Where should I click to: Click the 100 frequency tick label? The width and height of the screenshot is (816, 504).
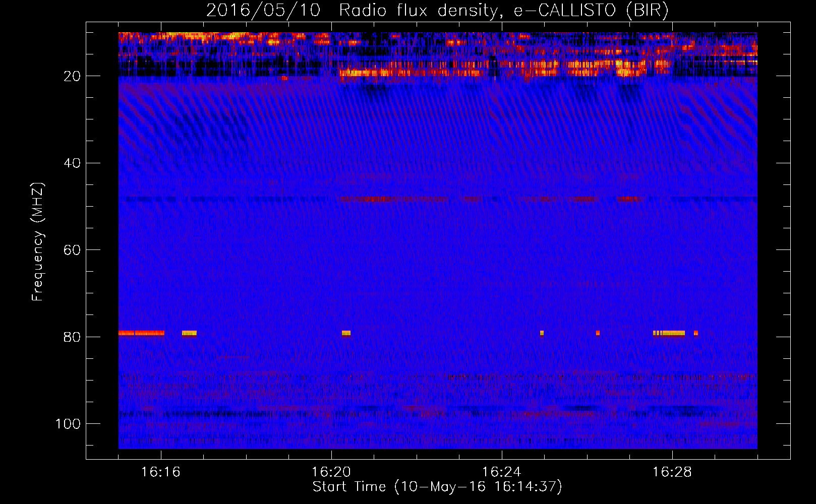click(x=68, y=424)
